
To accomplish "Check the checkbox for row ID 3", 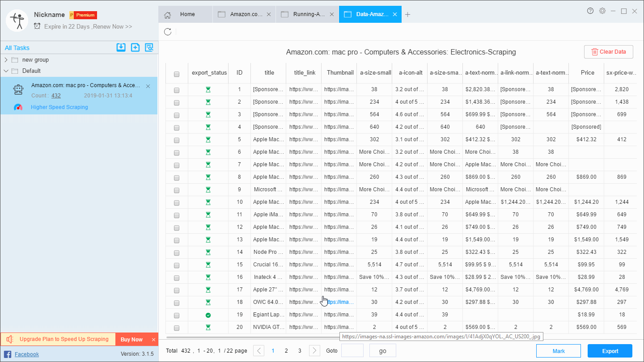I will point(177,115).
